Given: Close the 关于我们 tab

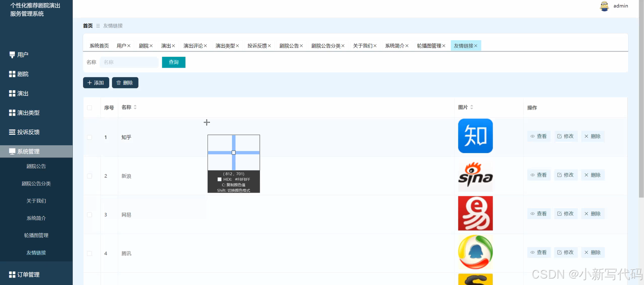Looking at the screenshot, I should tap(375, 46).
